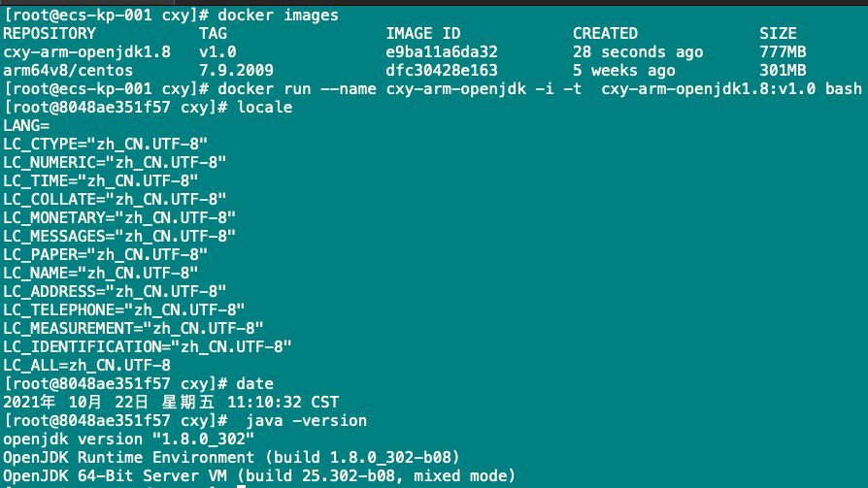Click image ID dfc30428e163
The width and height of the screenshot is (868, 488).
pyautogui.click(x=442, y=71)
